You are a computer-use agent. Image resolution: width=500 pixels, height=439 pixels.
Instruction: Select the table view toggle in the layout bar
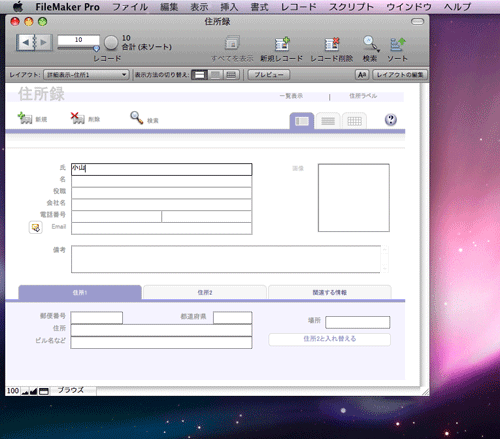tap(231, 75)
